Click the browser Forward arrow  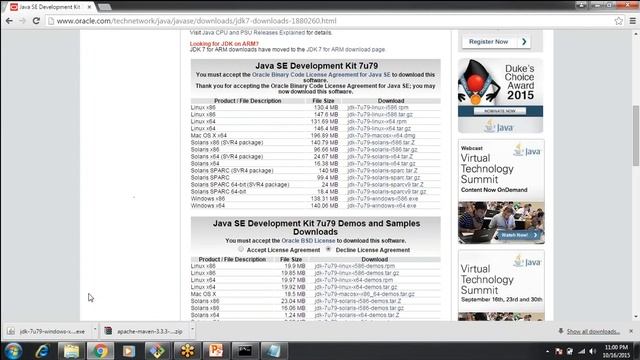[22, 21]
